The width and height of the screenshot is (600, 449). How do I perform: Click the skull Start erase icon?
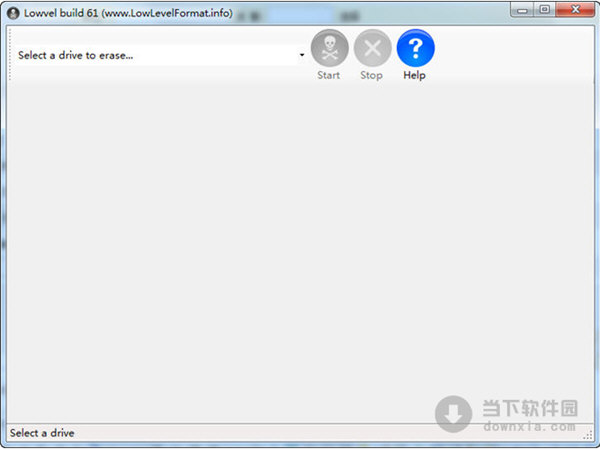pos(329,48)
